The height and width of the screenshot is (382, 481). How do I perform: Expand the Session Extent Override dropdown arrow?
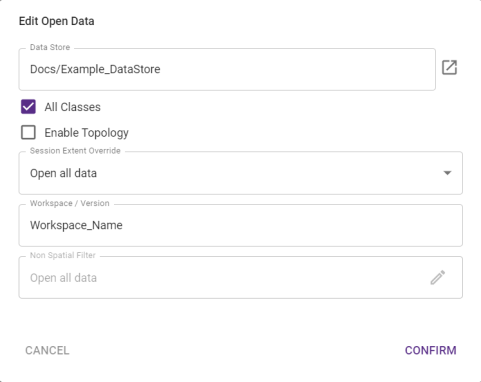[x=447, y=173]
